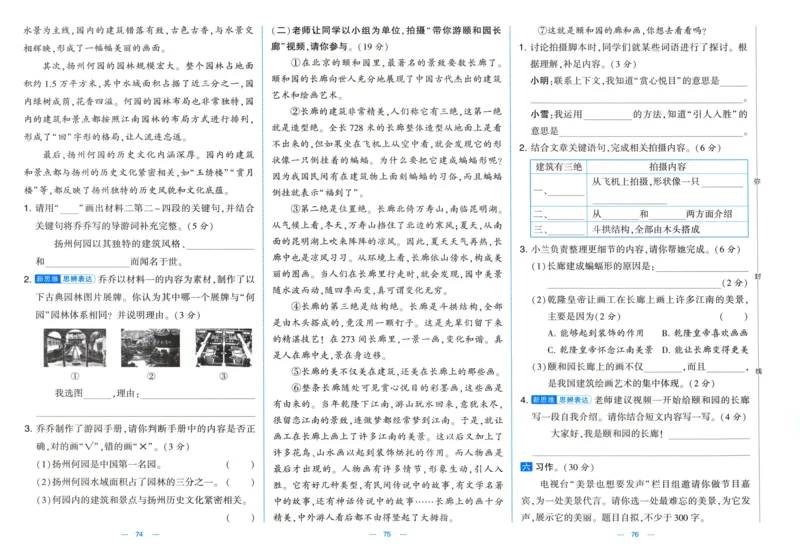Click garden picture ① with the arched courtyard
Viewport: 800px width, 558px height.
click(x=75, y=347)
